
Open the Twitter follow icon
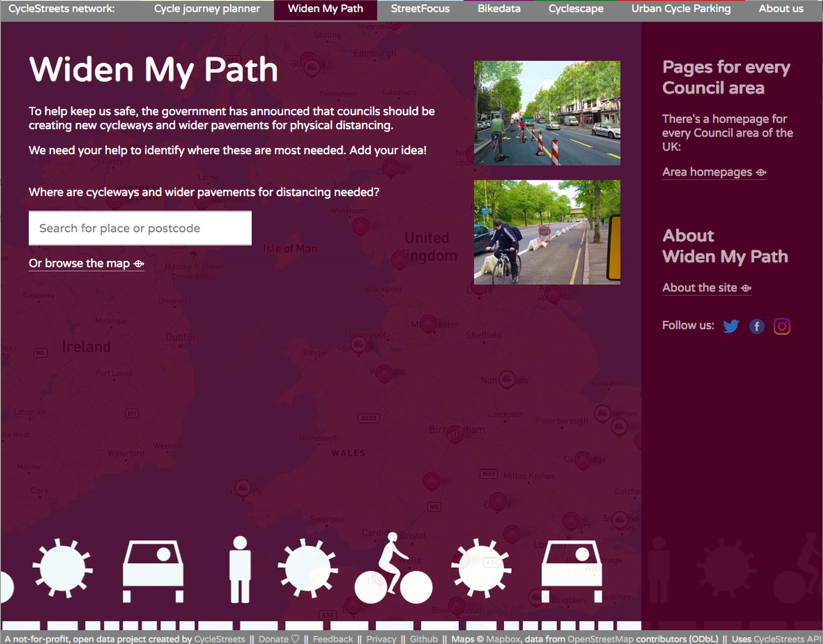click(x=731, y=326)
